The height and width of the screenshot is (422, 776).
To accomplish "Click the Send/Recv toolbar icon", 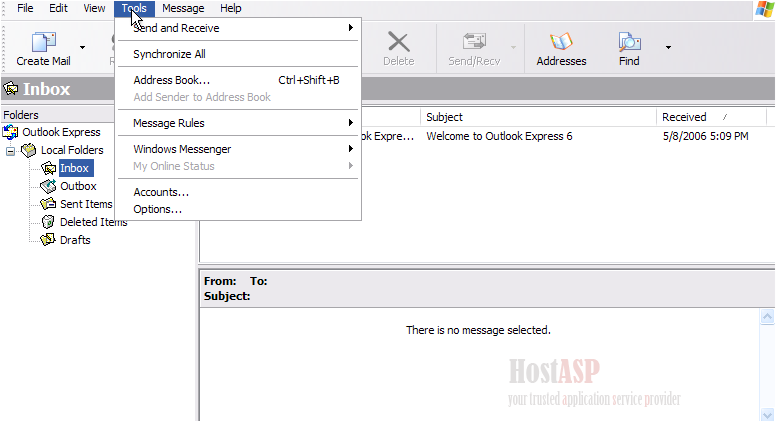I will click(x=474, y=42).
